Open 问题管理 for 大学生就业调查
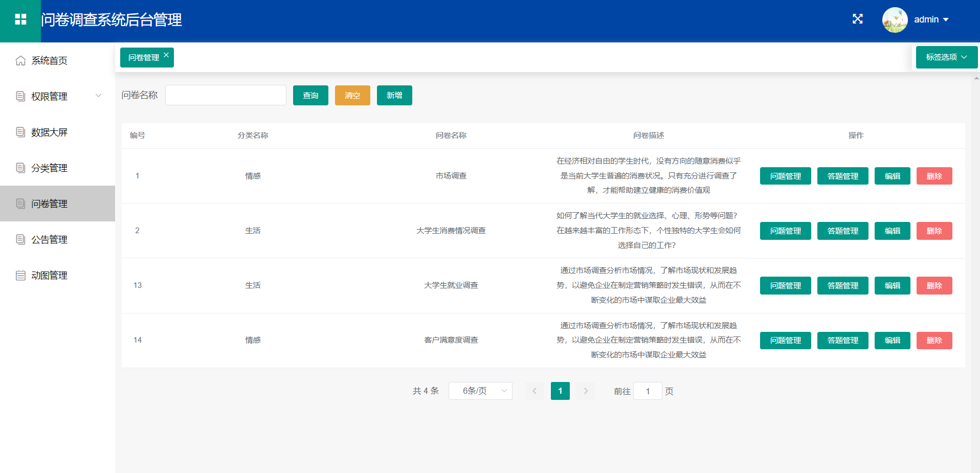 (x=786, y=285)
